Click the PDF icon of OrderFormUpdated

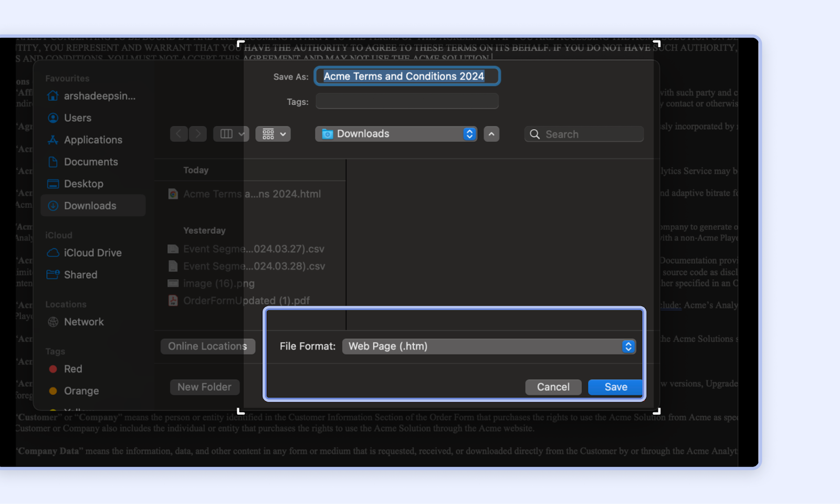click(x=173, y=301)
